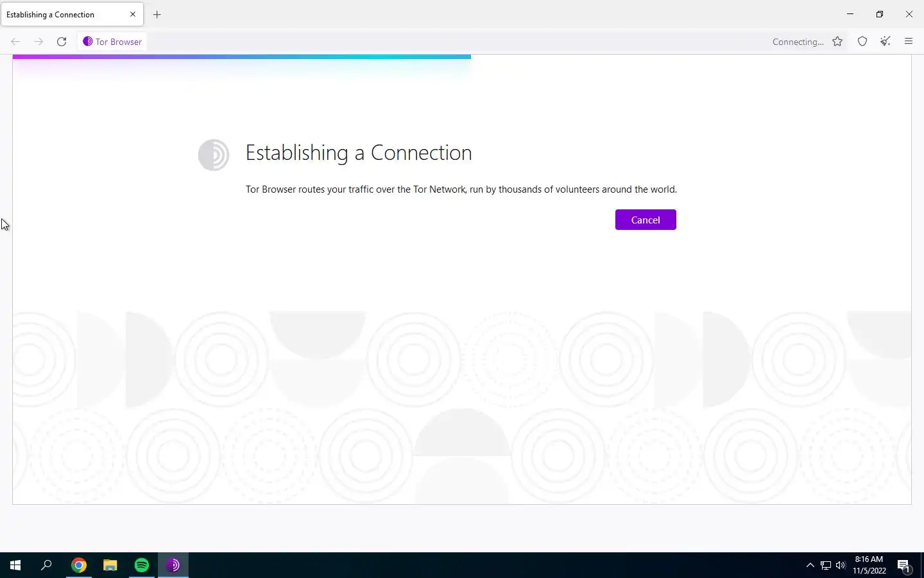
Task: Go back to the previous page
Action: [15, 42]
